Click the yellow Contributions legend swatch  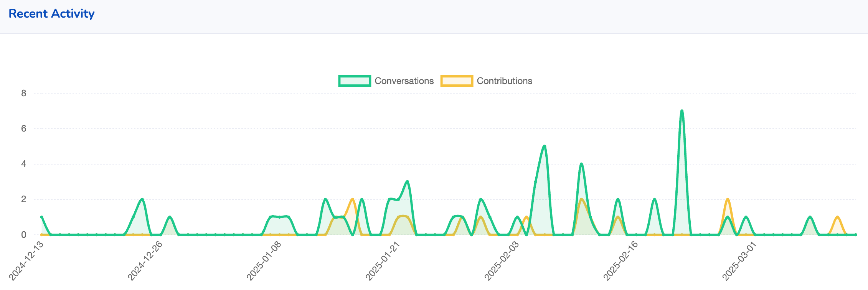456,81
